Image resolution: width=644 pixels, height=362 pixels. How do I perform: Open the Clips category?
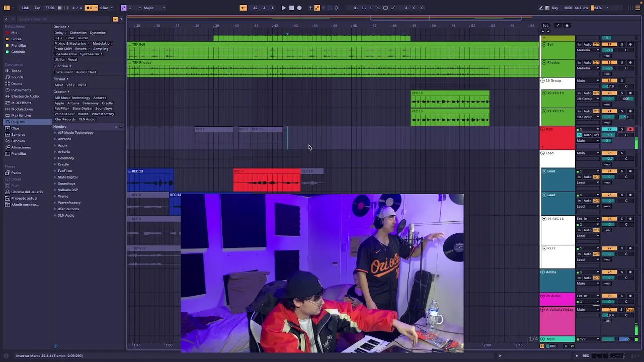click(x=15, y=128)
